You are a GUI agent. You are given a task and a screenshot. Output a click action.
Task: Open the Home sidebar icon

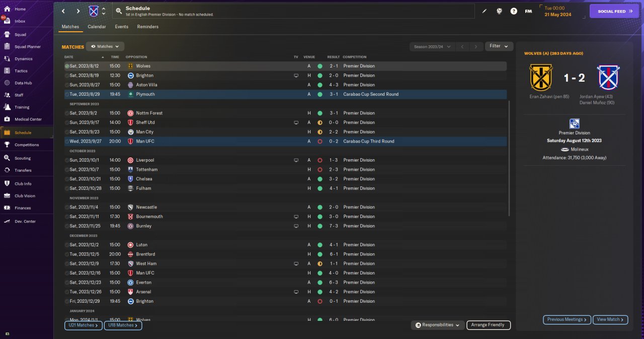(7, 9)
